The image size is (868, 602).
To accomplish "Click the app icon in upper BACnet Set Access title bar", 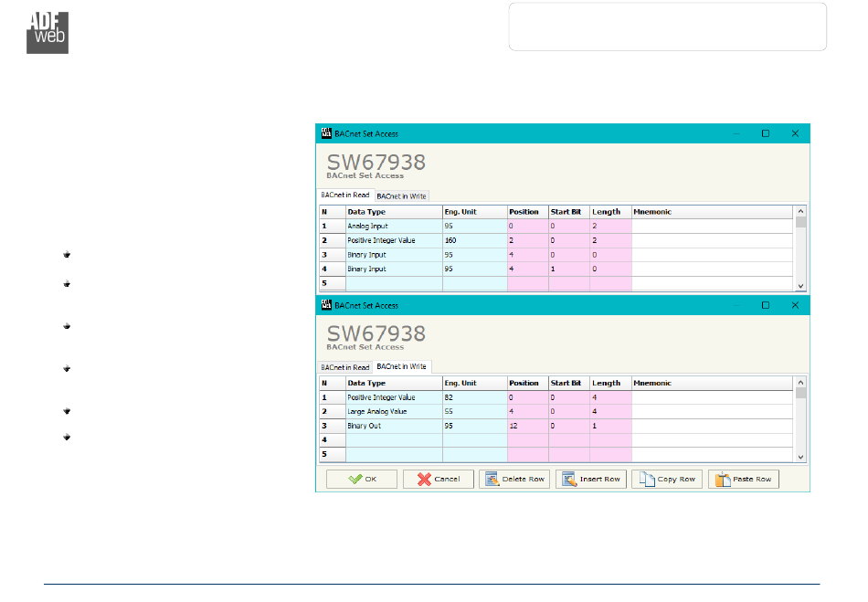I will [x=326, y=133].
